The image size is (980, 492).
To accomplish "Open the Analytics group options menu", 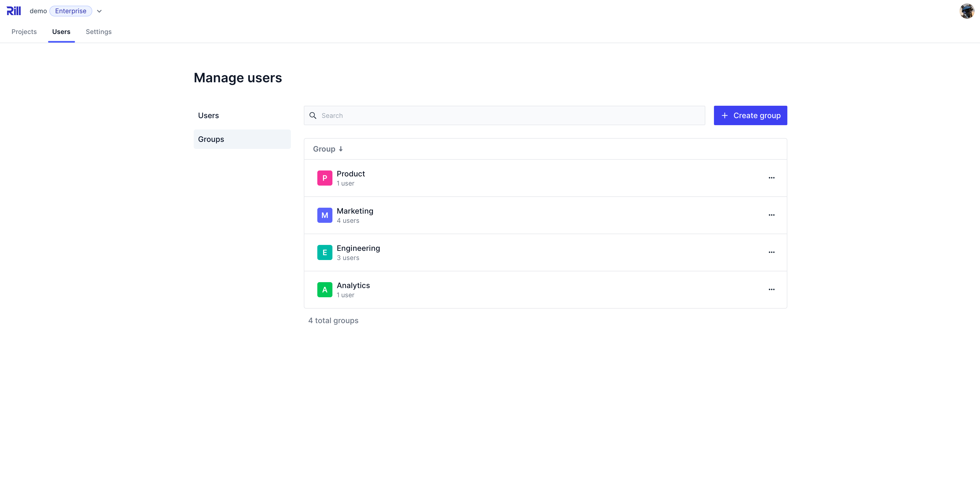I will click(772, 289).
